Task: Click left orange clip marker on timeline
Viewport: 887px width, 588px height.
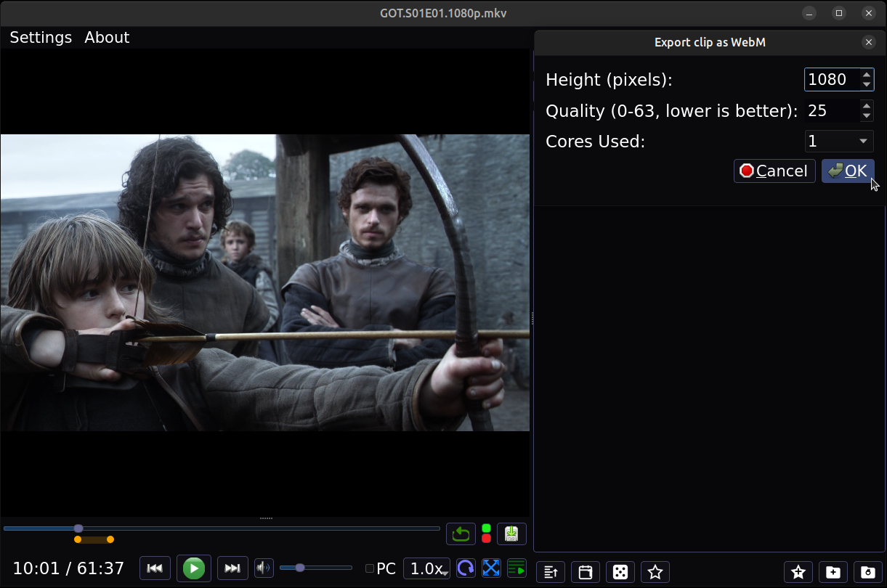Action: (x=78, y=539)
